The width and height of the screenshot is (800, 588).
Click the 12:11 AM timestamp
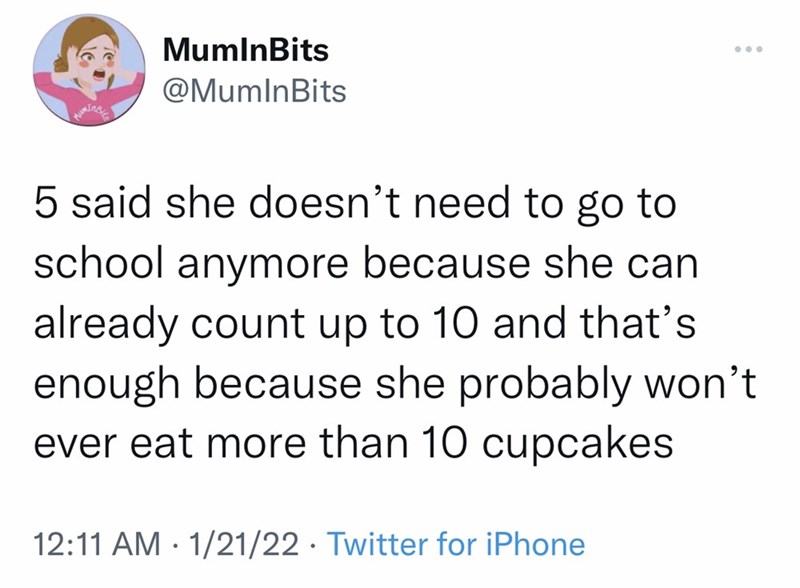[98, 544]
